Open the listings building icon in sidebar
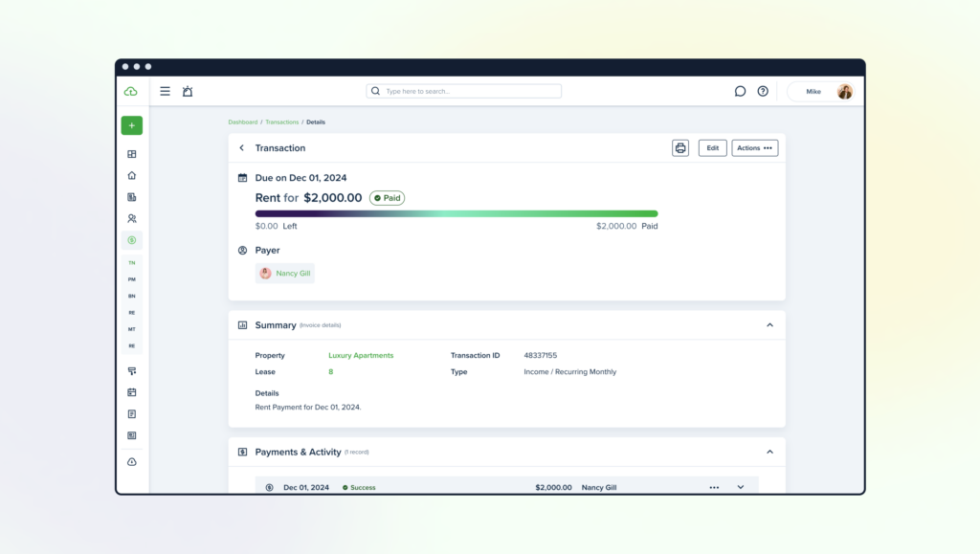This screenshot has width=980, height=554. click(132, 197)
